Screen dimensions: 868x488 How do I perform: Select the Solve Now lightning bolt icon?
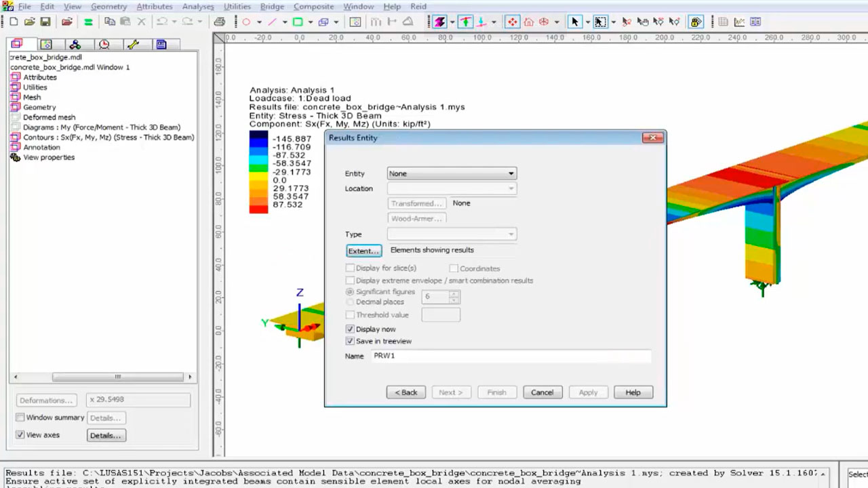(x=440, y=22)
